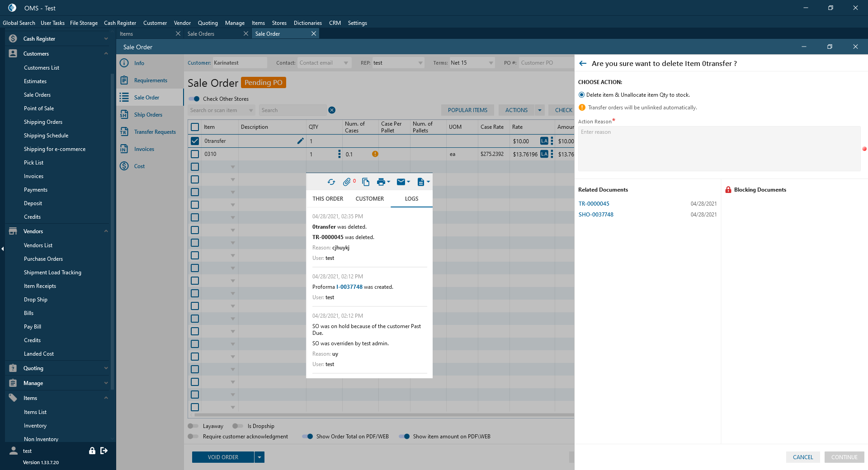Open the document export icon menu

pos(423,182)
